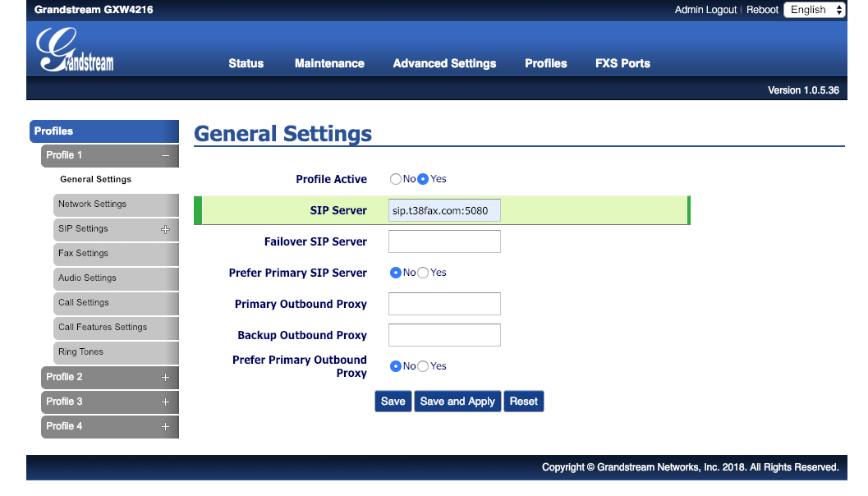
Task: Focus the Primary Outbound Proxy field
Action: pyautogui.click(x=444, y=304)
